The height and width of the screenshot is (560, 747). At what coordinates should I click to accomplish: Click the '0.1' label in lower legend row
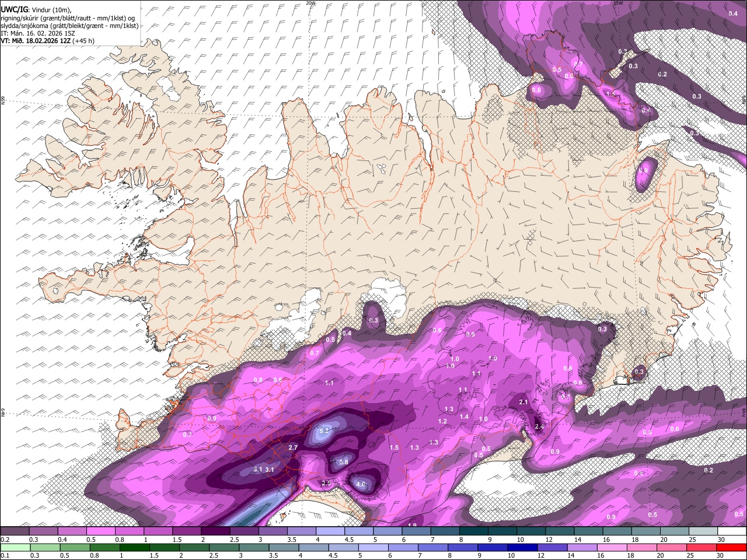coord(5,556)
